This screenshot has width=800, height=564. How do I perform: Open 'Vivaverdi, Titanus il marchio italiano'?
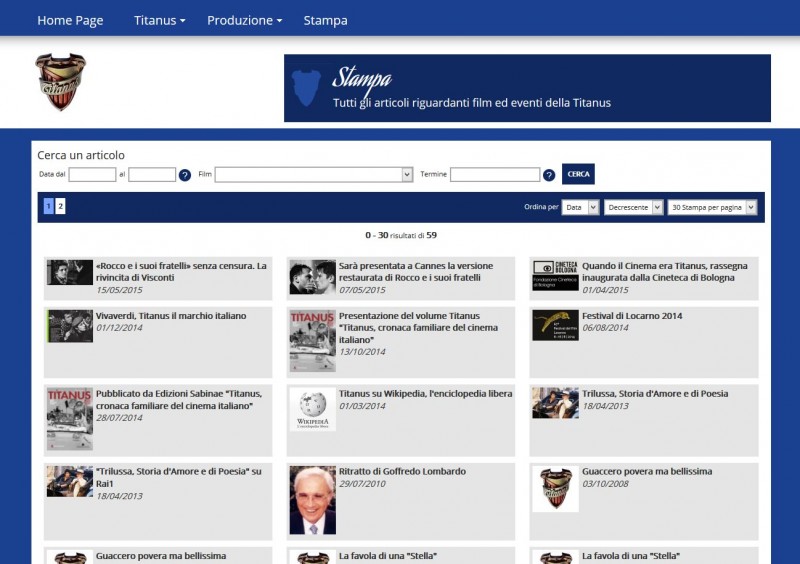click(x=171, y=316)
